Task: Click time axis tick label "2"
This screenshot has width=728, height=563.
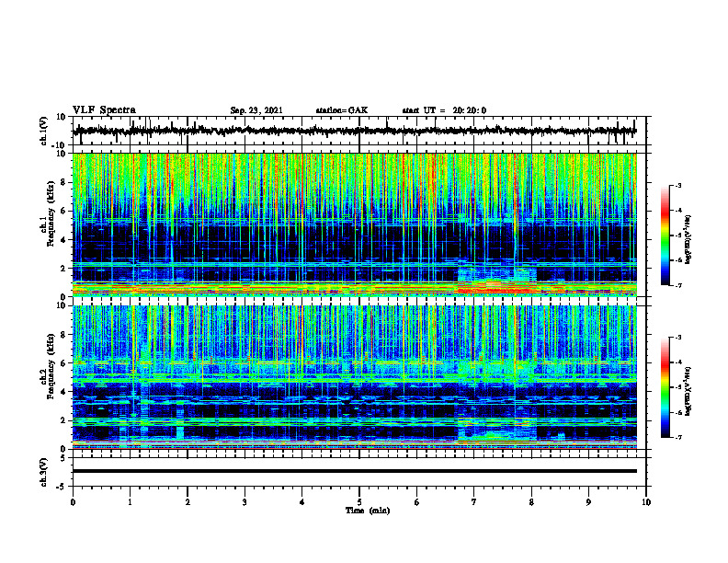Action: pos(188,502)
